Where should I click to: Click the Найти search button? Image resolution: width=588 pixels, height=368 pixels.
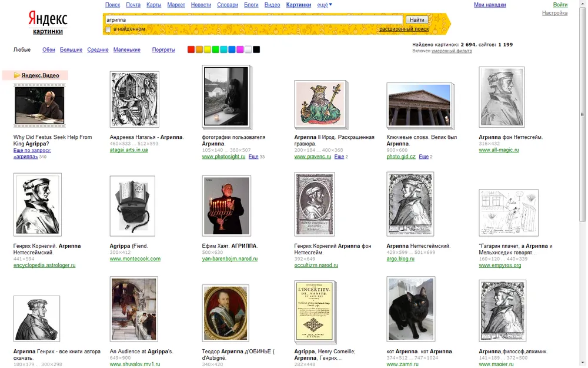pyautogui.click(x=417, y=19)
